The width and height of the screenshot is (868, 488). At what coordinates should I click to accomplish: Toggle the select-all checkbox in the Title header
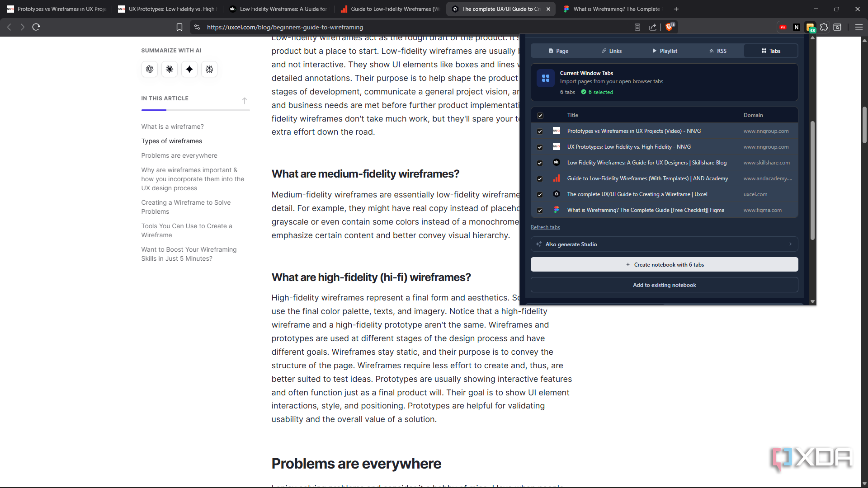tap(540, 116)
